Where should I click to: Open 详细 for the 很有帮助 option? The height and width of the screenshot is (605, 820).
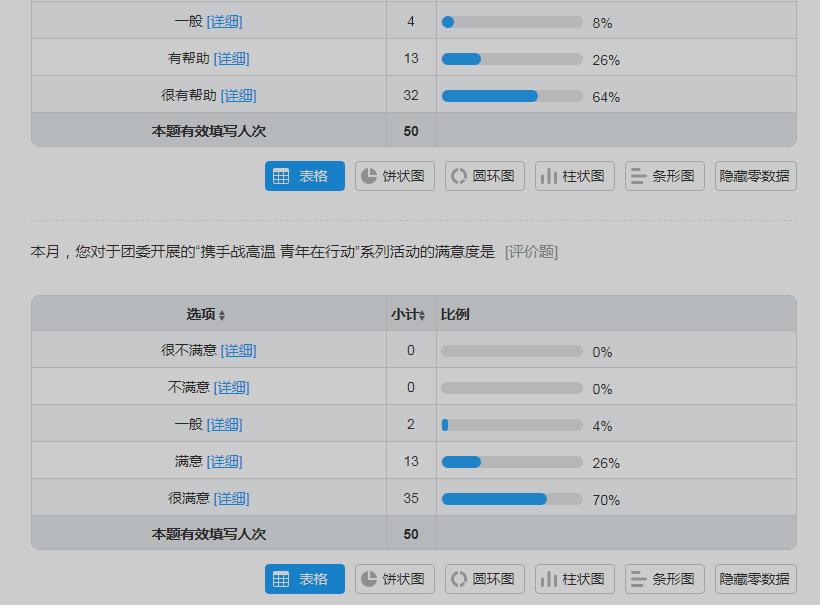coord(239,95)
